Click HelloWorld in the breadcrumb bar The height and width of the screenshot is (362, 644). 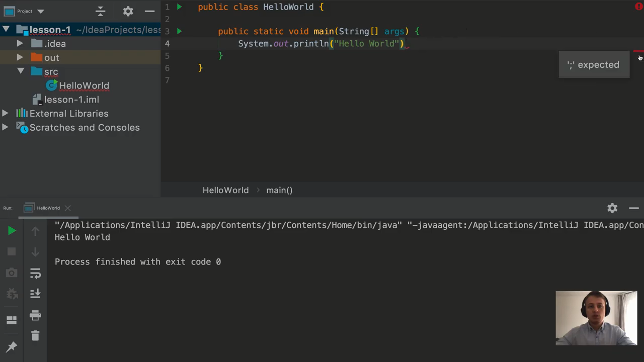pos(225,190)
